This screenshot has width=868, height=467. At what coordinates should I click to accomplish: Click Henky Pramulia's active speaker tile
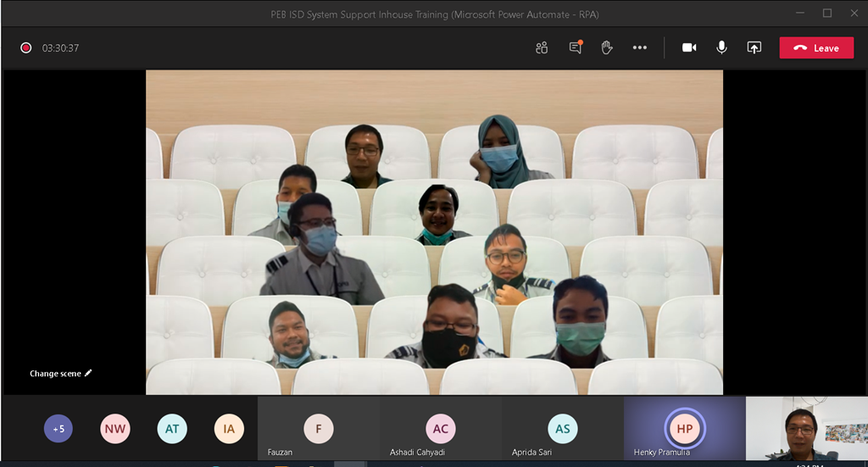pyautogui.click(x=685, y=429)
